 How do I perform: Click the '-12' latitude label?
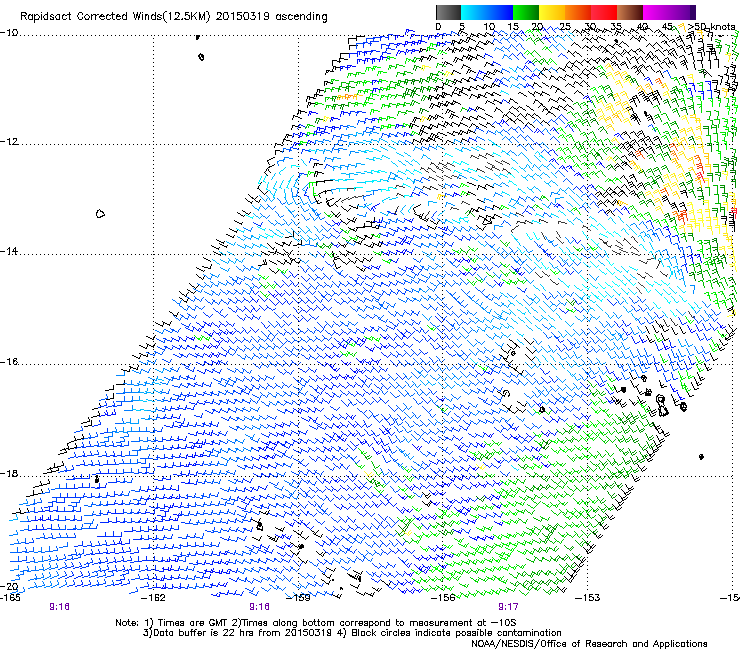(9, 142)
